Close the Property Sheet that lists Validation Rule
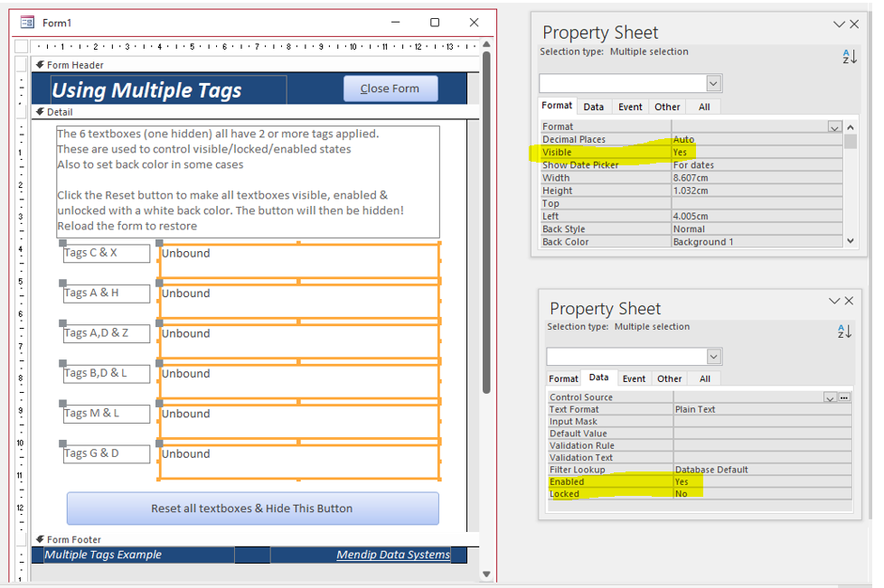884x588 pixels. pyautogui.click(x=849, y=301)
